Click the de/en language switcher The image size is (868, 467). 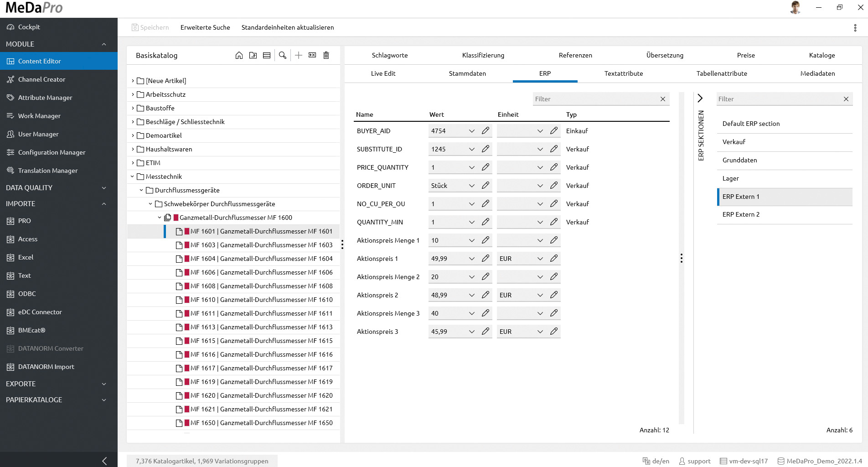coord(656,461)
